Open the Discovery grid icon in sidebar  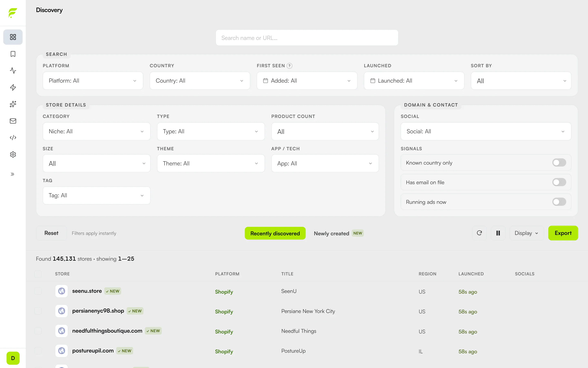click(x=13, y=37)
